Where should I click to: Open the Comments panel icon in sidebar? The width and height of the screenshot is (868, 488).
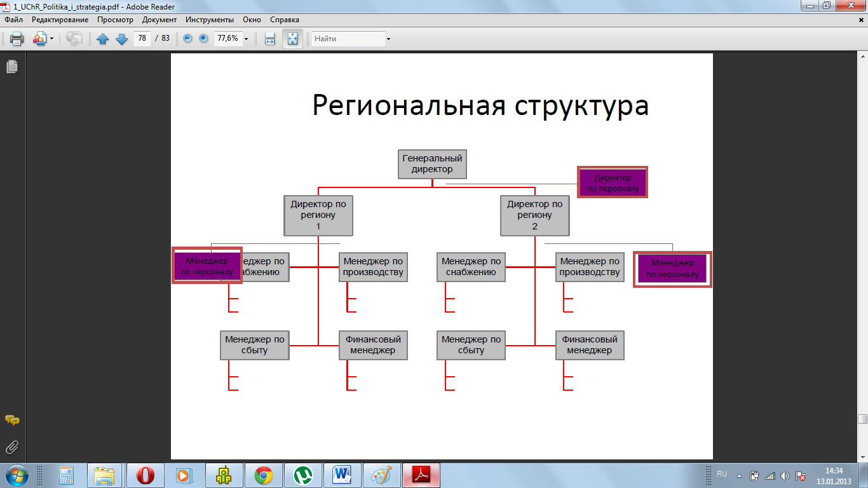point(12,421)
